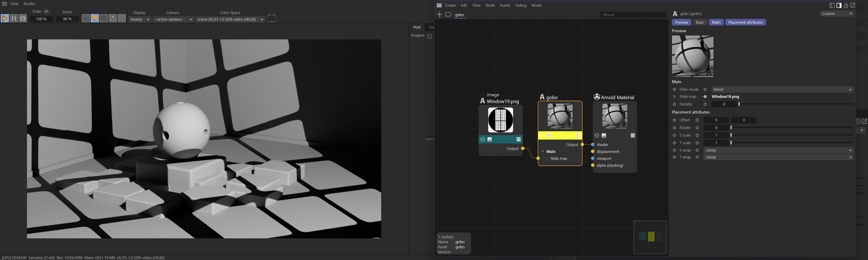Open the lines menu on Window19.png node
Screen dimensions: 868x260
519,139
